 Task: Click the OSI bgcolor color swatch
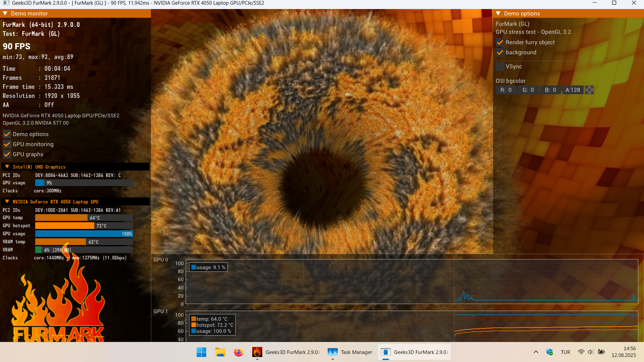click(x=589, y=90)
